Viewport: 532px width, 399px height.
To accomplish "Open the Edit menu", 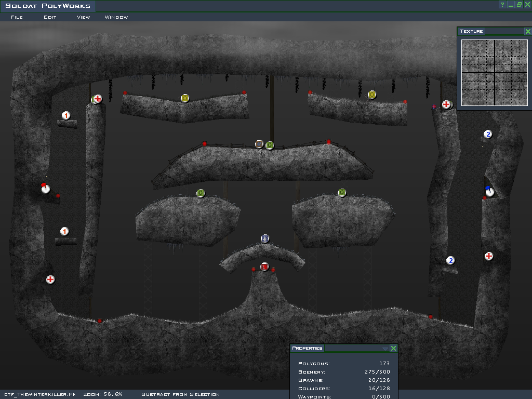I will 50,17.
